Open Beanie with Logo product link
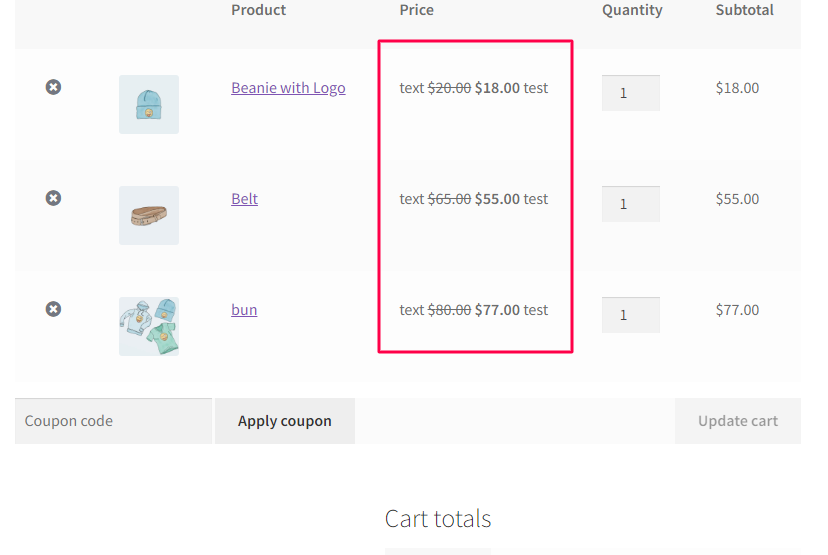The image size is (828, 555). tap(288, 88)
